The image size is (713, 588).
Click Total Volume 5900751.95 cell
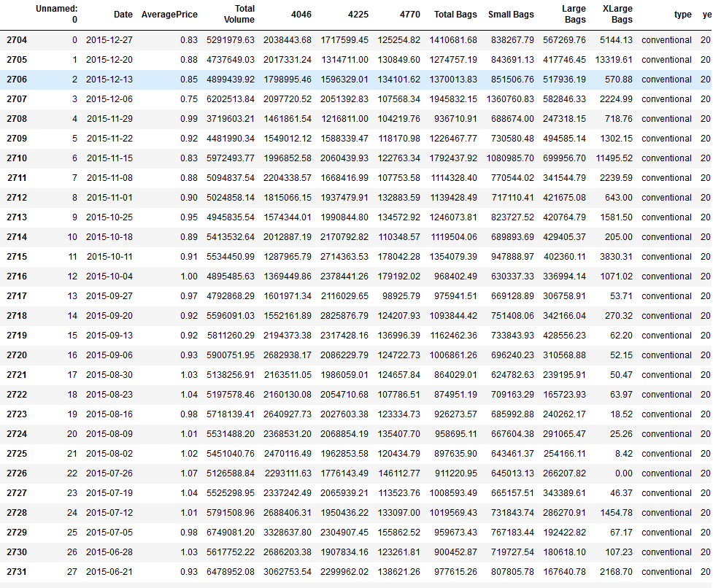click(231, 355)
